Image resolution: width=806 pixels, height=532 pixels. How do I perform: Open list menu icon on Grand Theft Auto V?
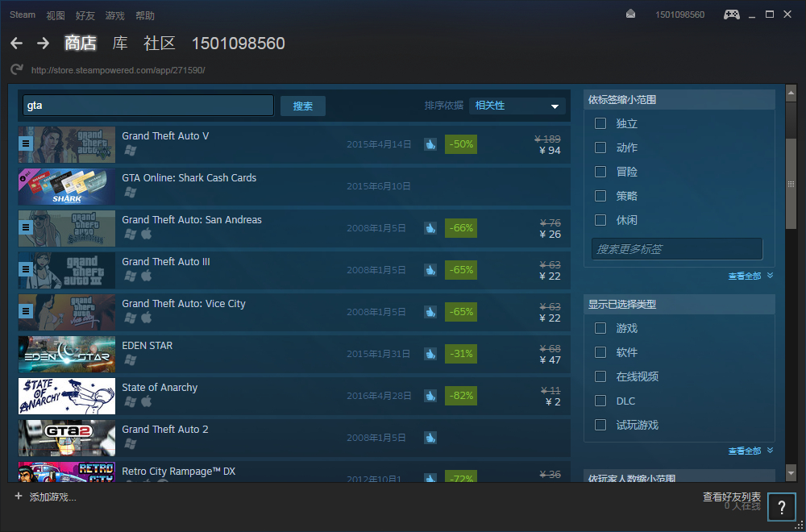26,144
